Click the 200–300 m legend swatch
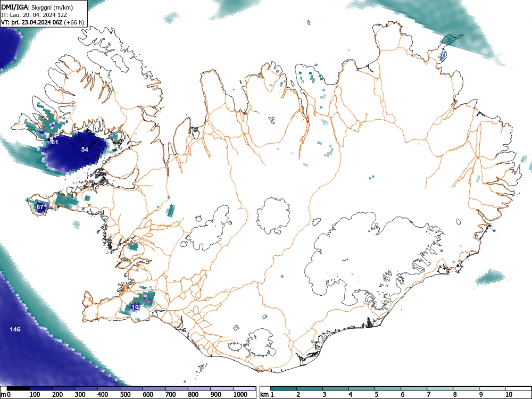 point(63,388)
